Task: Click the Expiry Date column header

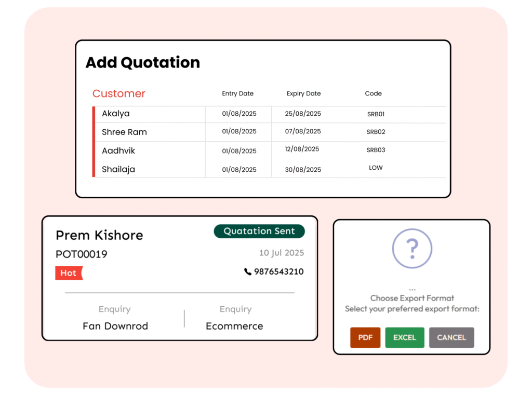Action: point(303,94)
